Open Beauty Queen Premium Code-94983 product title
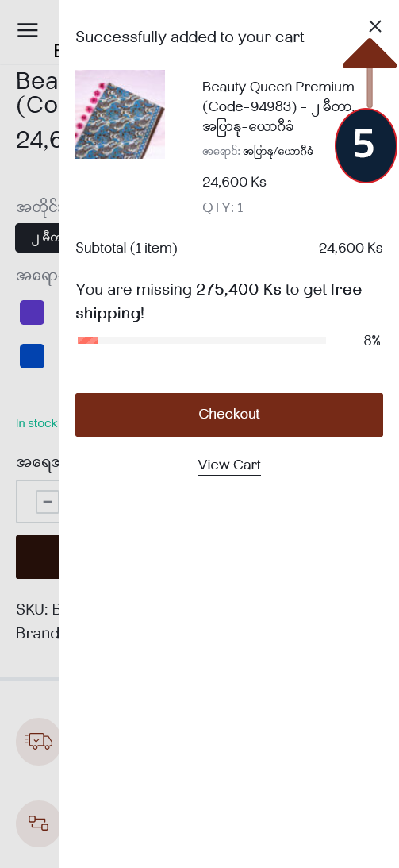The height and width of the screenshot is (868, 399). click(278, 107)
